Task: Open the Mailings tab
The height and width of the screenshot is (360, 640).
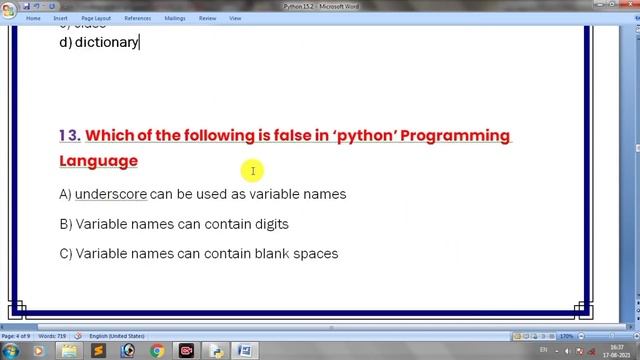Action: (175, 18)
